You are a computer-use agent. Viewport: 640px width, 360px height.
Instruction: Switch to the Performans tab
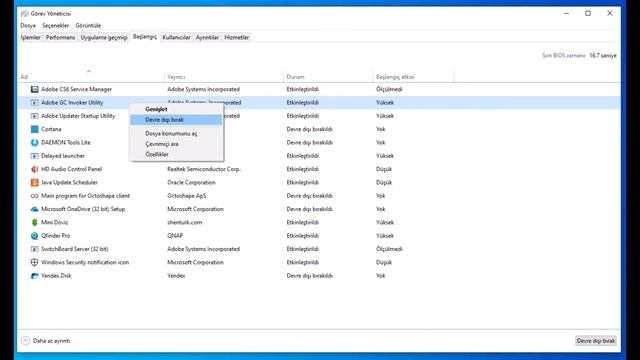(60, 37)
